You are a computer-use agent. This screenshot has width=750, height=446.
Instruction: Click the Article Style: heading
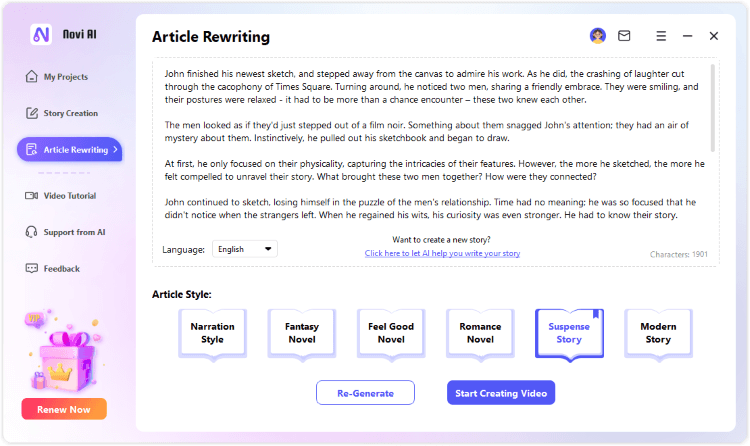point(182,294)
